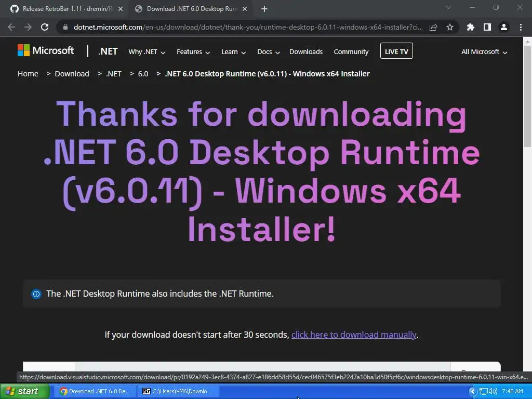Viewport: 532px width, 399px height.
Task: Click the Home breadcrumb
Action: tap(28, 74)
